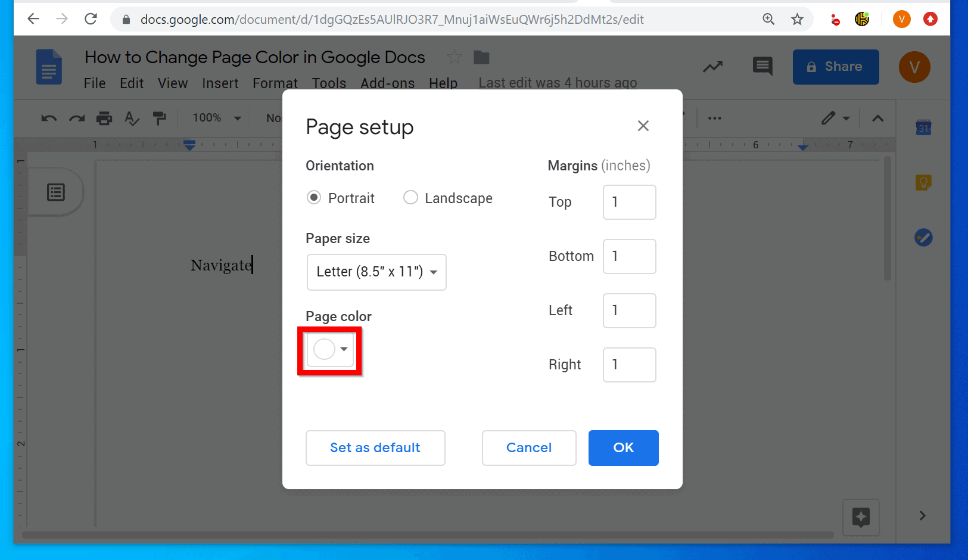
Task: Open Google Tasks side panel icon
Action: coord(923,238)
